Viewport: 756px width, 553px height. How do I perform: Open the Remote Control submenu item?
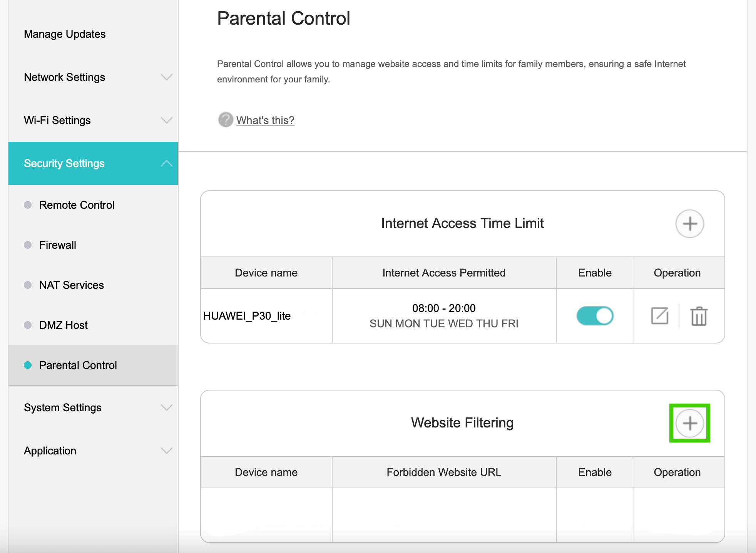(77, 205)
